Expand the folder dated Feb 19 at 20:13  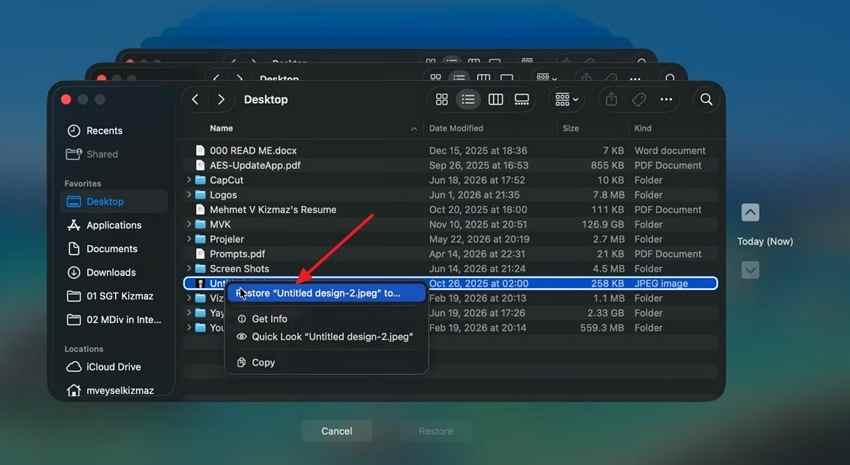(x=189, y=298)
